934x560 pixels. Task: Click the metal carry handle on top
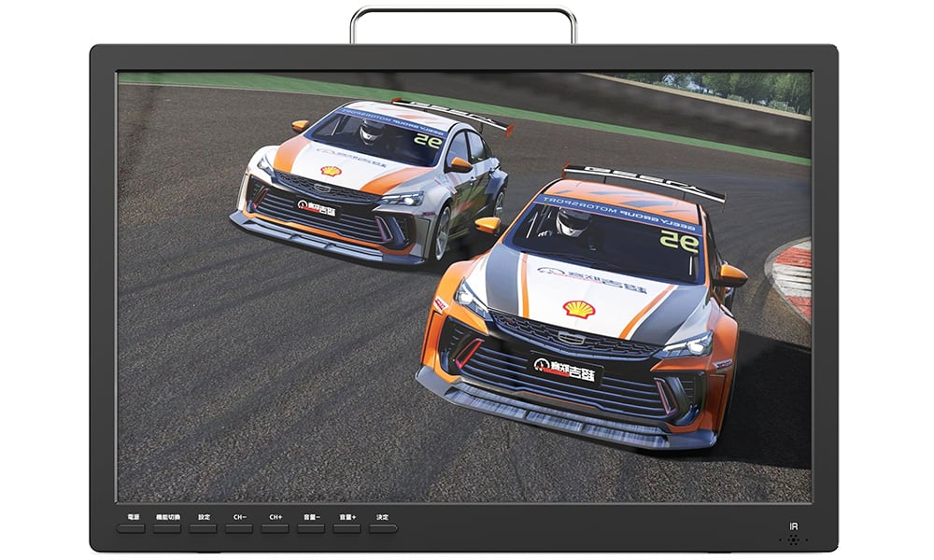tap(463, 24)
